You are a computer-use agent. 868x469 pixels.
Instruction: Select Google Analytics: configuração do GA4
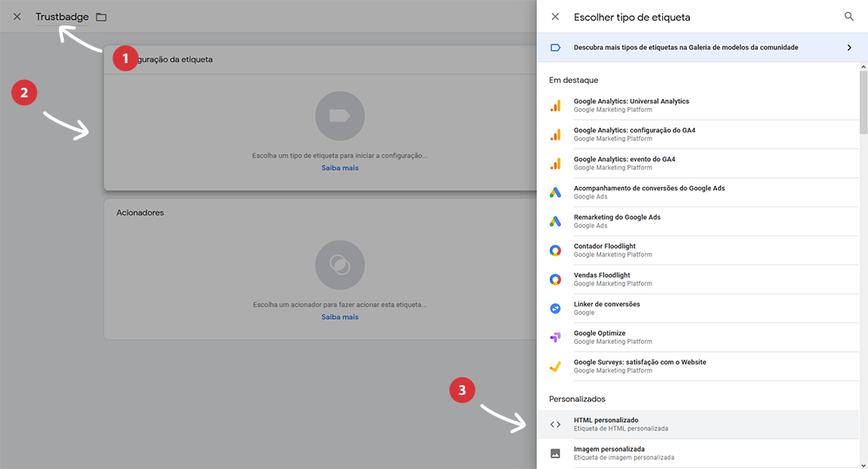[697, 135]
